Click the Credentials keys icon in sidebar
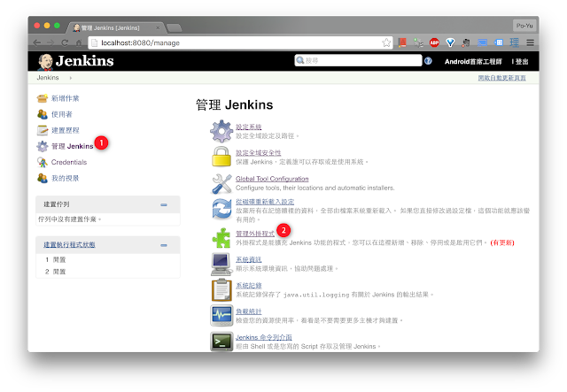 [43, 162]
